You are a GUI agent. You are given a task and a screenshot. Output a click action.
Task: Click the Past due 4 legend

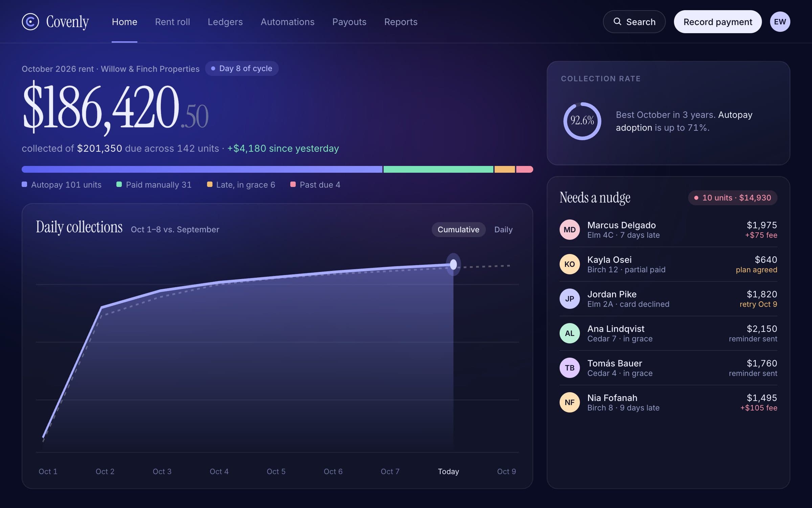(x=315, y=185)
